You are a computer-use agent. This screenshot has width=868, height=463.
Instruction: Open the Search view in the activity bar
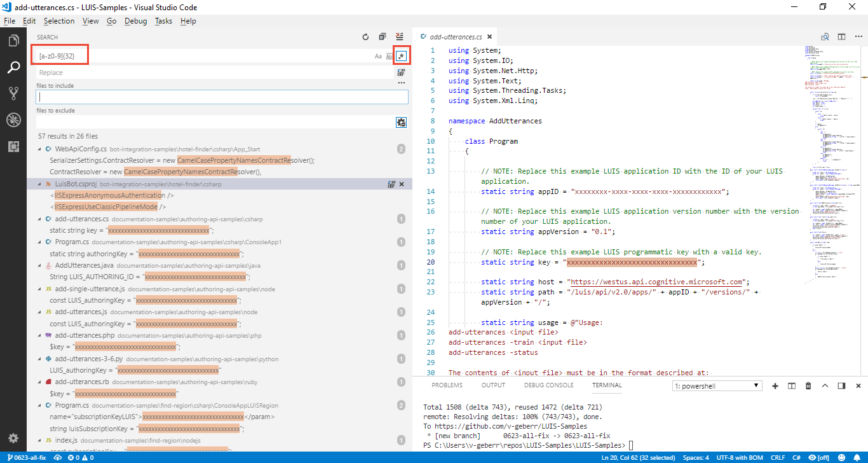[13, 67]
